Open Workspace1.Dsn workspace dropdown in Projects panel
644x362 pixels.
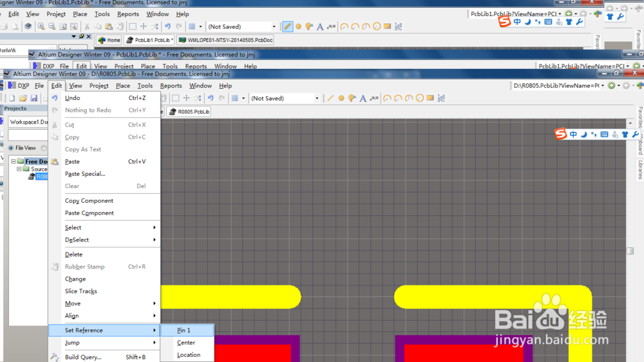tap(28, 122)
